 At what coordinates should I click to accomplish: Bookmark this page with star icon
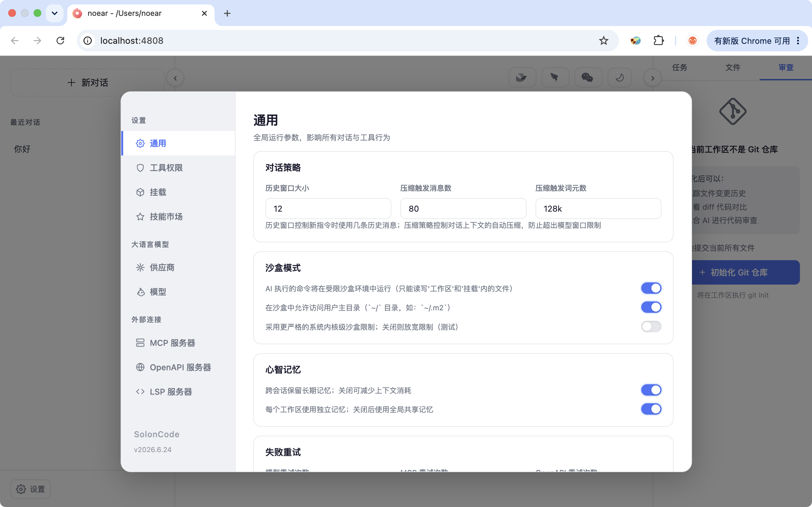pyautogui.click(x=603, y=41)
